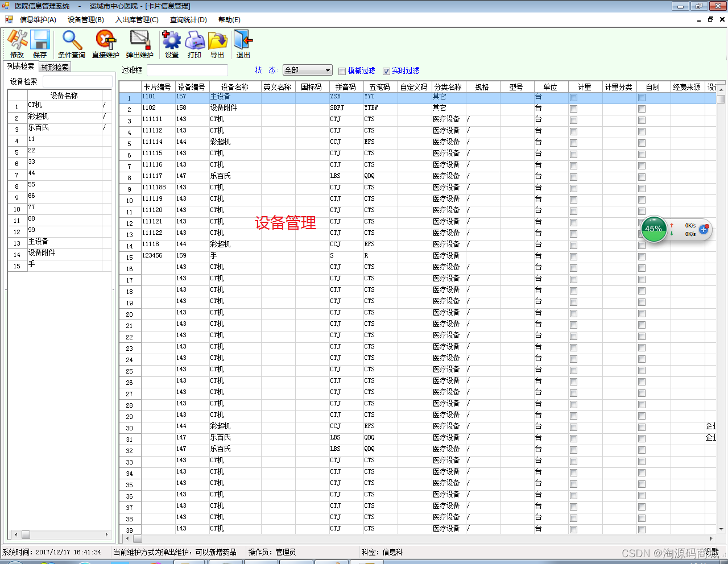Open 入出库管理(C) menu
The image size is (728, 564).
coord(137,20)
